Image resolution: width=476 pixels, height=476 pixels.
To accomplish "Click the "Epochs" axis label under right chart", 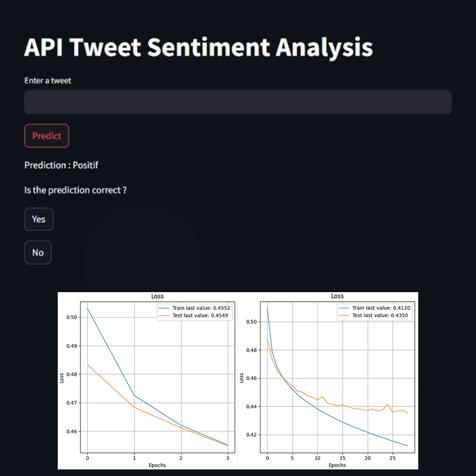I will tap(337, 465).
